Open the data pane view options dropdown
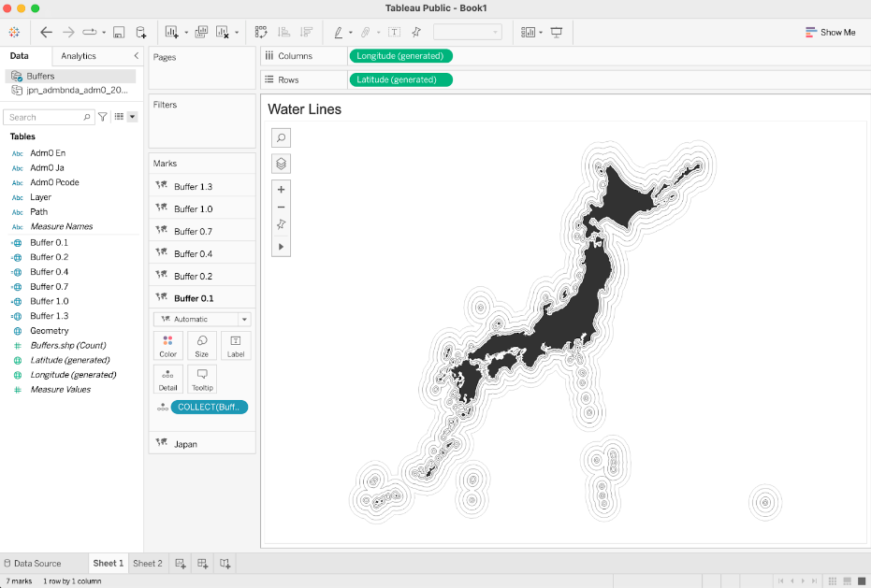871x588 pixels. click(x=132, y=117)
